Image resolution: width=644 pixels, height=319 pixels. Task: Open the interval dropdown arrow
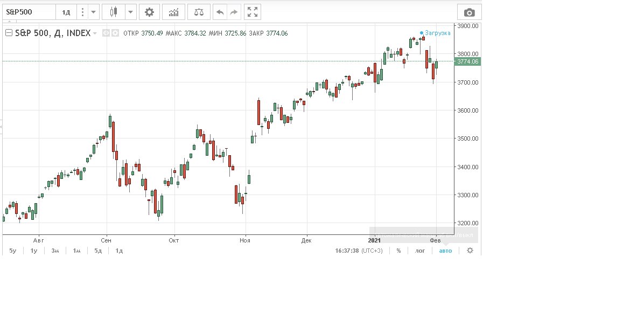pyautogui.click(x=93, y=12)
